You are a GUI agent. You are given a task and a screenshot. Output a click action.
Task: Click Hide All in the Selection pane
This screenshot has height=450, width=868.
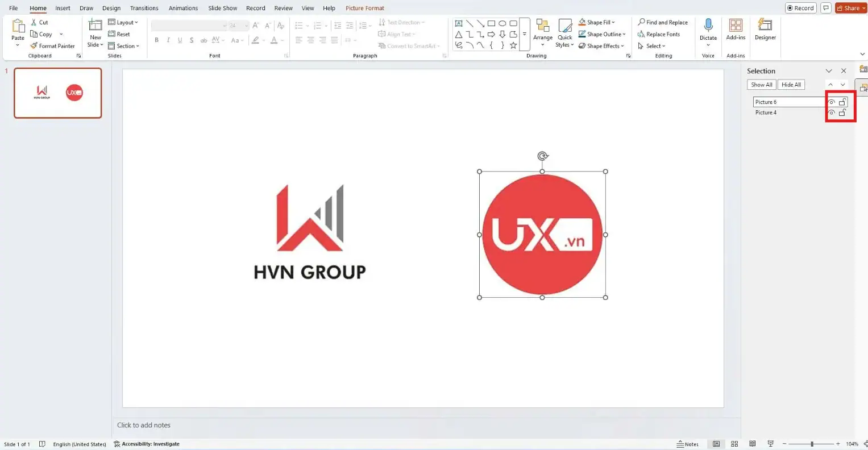click(x=791, y=84)
